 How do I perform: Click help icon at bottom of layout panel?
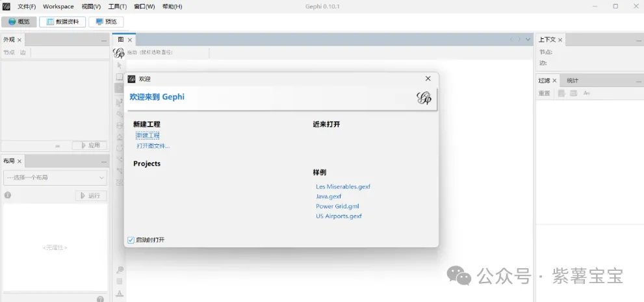tap(101, 299)
